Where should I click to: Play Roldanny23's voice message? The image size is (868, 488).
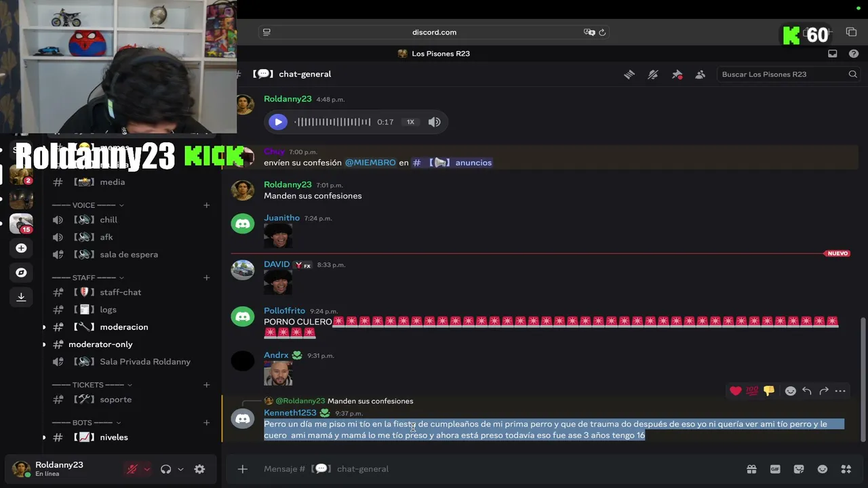tap(278, 122)
